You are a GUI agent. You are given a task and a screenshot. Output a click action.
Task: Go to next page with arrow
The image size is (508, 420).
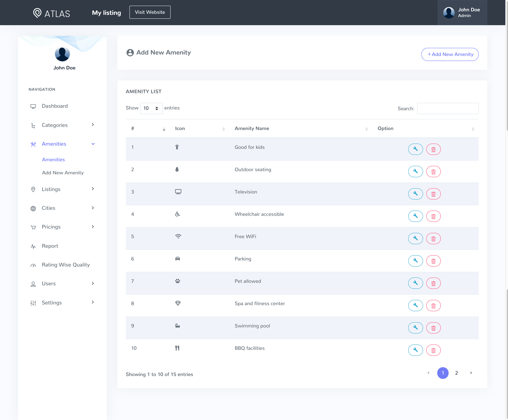[471, 373]
